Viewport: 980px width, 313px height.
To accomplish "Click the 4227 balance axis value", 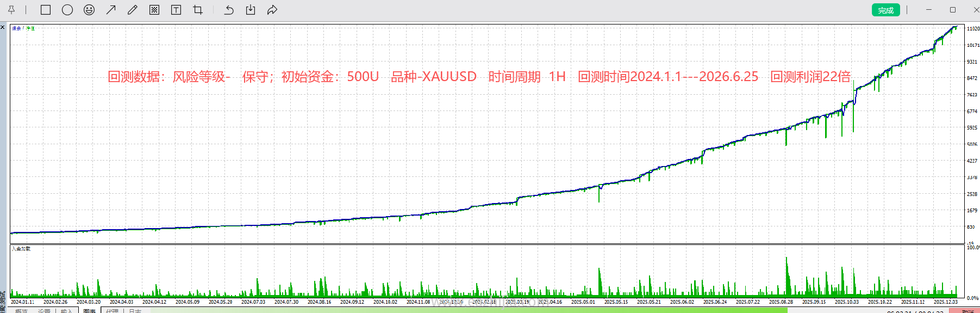I will click(x=972, y=161).
